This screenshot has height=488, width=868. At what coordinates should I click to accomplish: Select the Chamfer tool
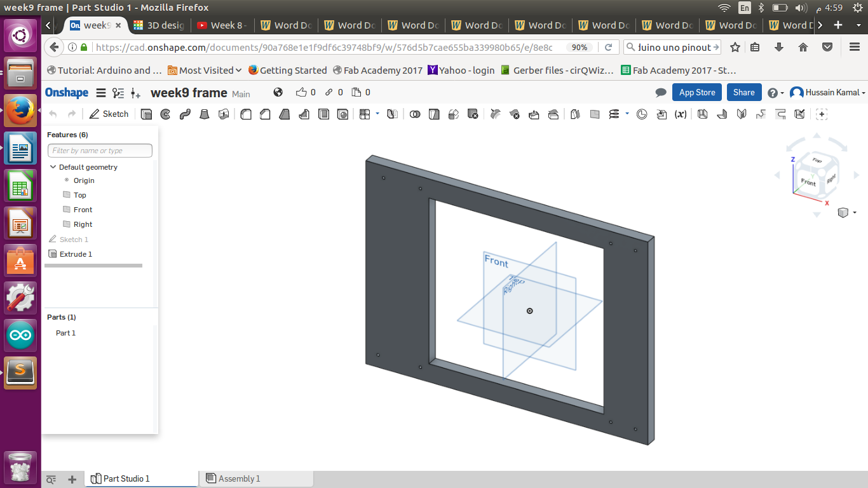click(265, 114)
